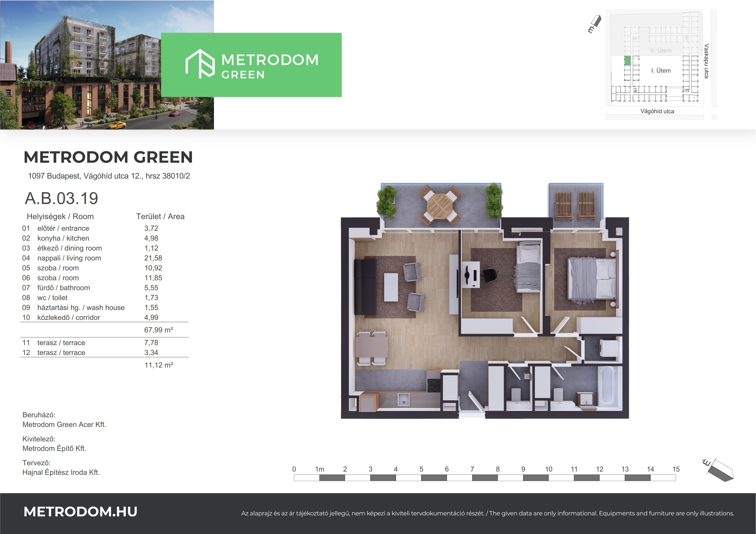Select row 12 "terasz / terrace"
The width and height of the screenshot is (756, 534).
pos(104,352)
